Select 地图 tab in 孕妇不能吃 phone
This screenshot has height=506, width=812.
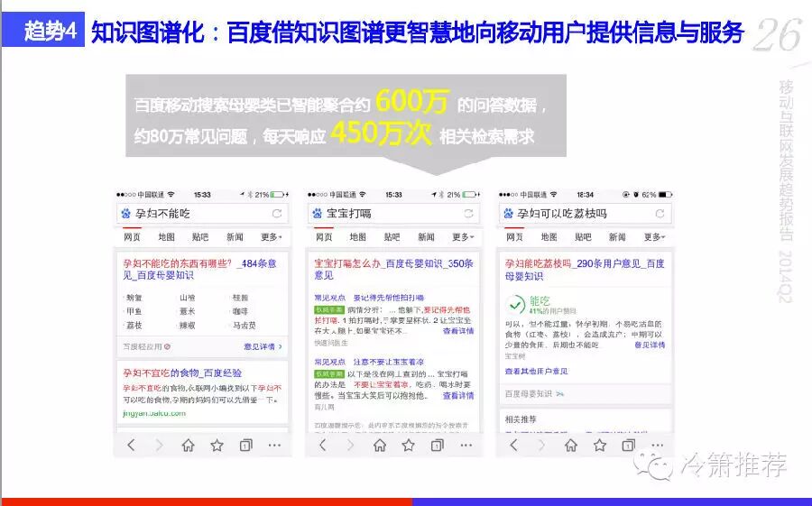click(166, 237)
